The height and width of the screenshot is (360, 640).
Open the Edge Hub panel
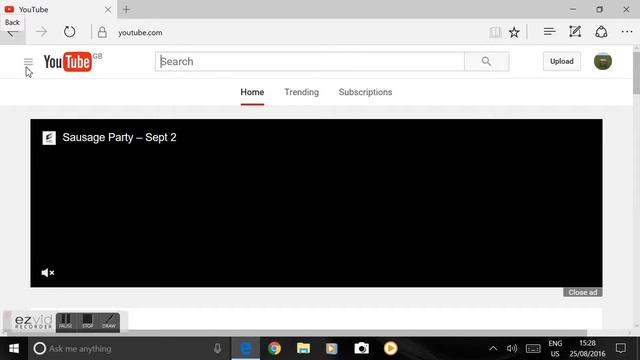coord(549,32)
